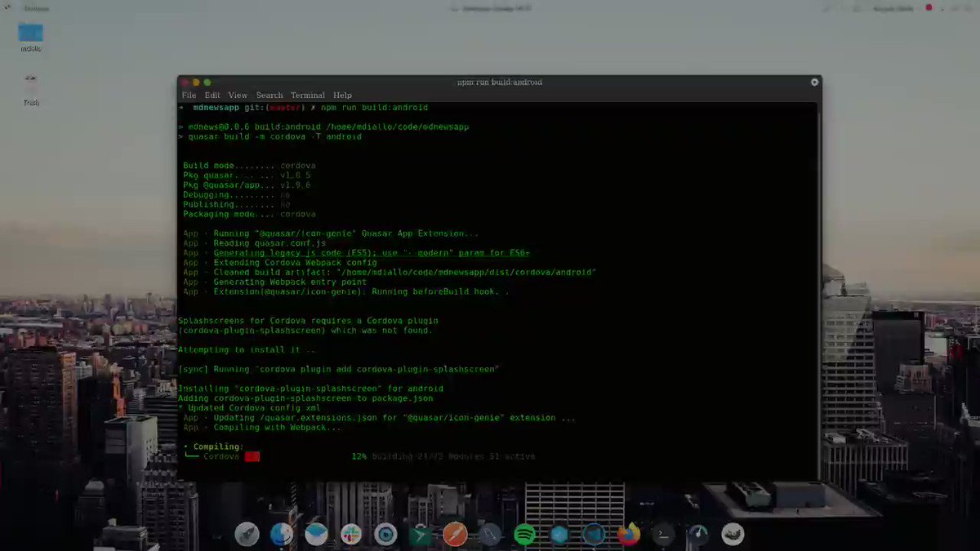Open the last dock icon after gauge
Image resolution: width=980 pixels, height=551 pixels.
733,535
